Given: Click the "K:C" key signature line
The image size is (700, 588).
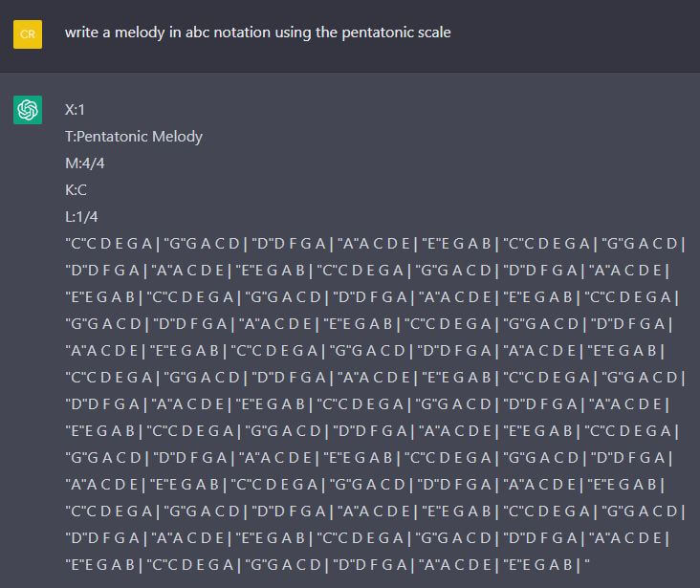Looking at the screenshot, I should (77, 190).
